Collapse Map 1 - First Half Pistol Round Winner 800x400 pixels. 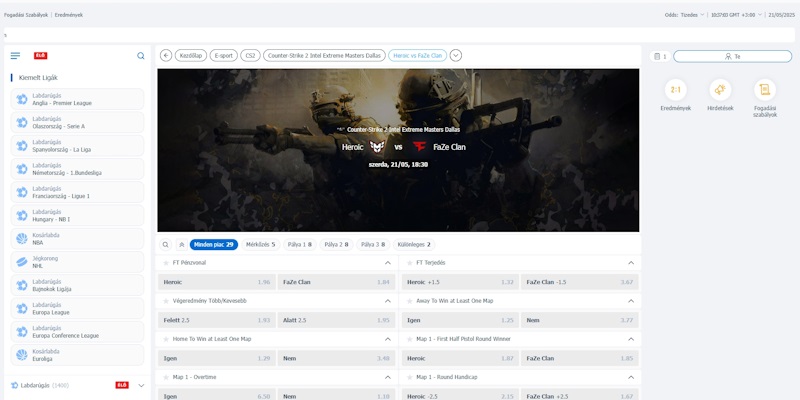point(631,339)
